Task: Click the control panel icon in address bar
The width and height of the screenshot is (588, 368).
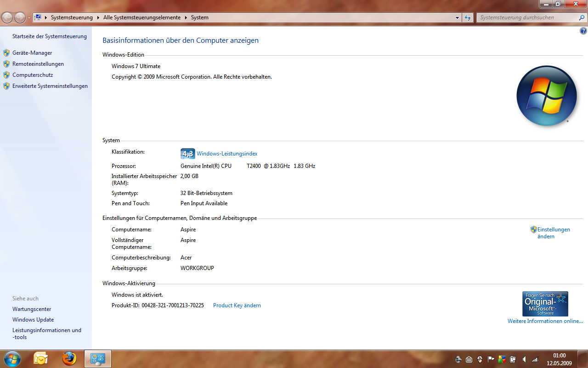Action: 38,17
